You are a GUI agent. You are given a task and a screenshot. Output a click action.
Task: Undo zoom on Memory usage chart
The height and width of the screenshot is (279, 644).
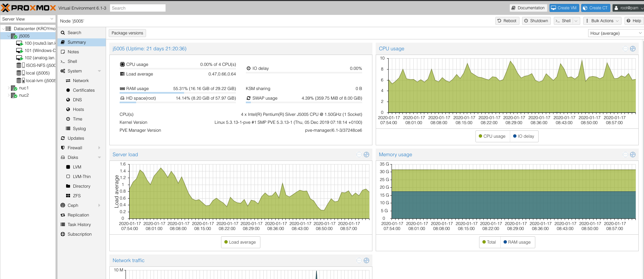coord(625,155)
